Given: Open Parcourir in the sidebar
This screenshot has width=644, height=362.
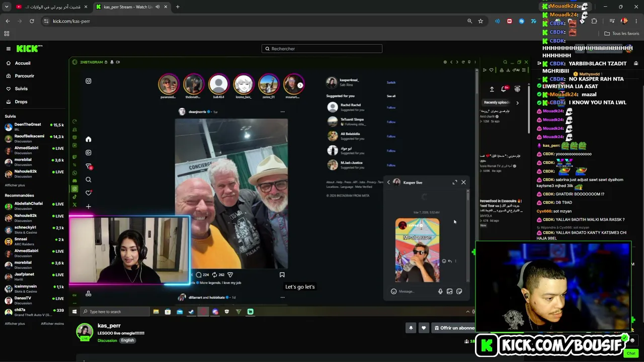Looking at the screenshot, I should tap(25, 76).
